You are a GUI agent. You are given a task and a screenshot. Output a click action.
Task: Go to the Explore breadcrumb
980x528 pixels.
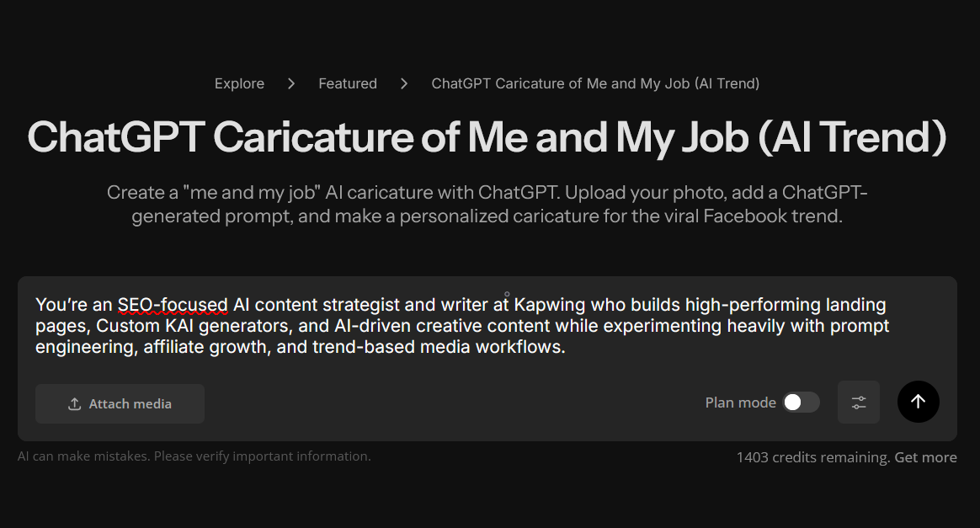point(239,83)
